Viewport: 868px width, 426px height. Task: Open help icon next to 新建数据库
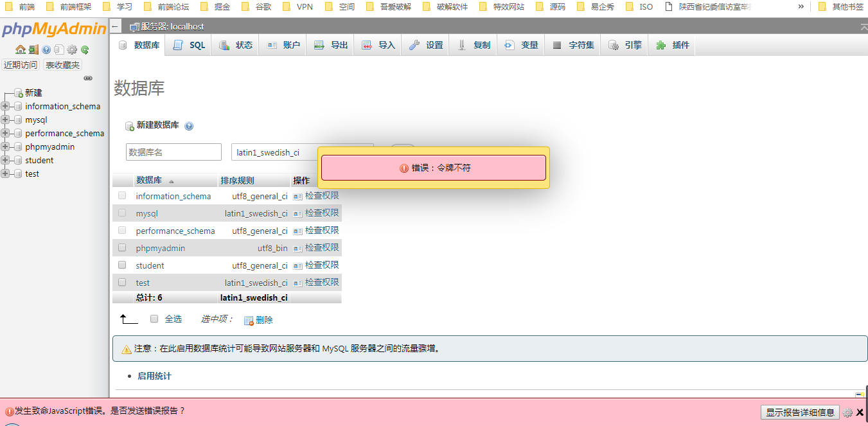tap(189, 126)
